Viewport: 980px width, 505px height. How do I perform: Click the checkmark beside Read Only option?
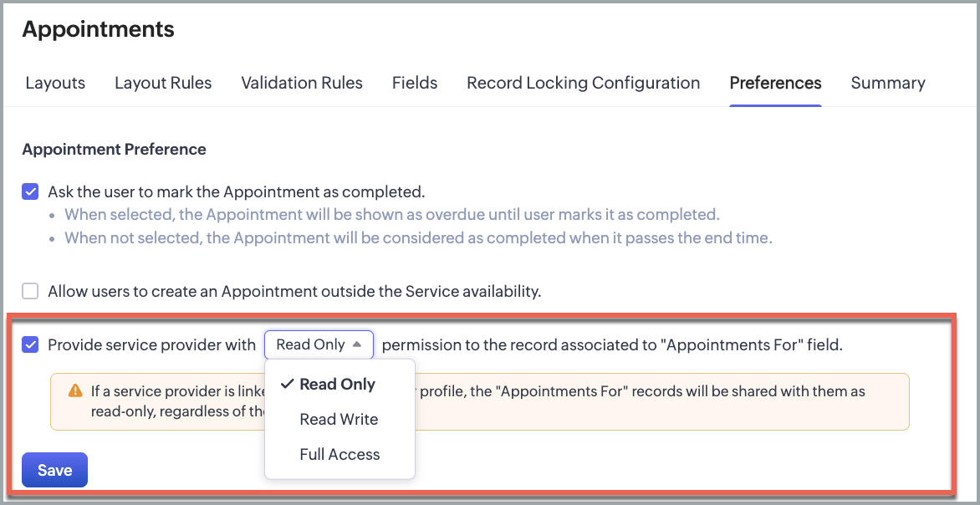(x=287, y=385)
